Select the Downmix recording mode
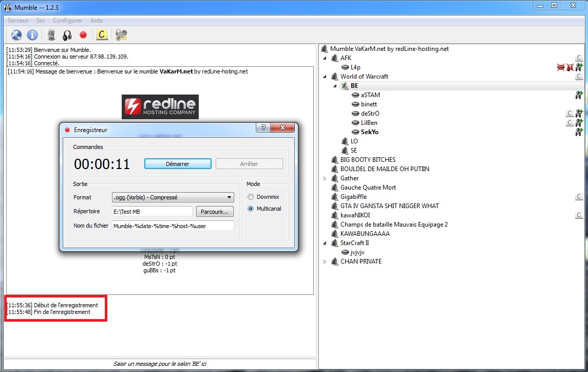This screenshot has height=372, width=588. (x=251, y=197)
